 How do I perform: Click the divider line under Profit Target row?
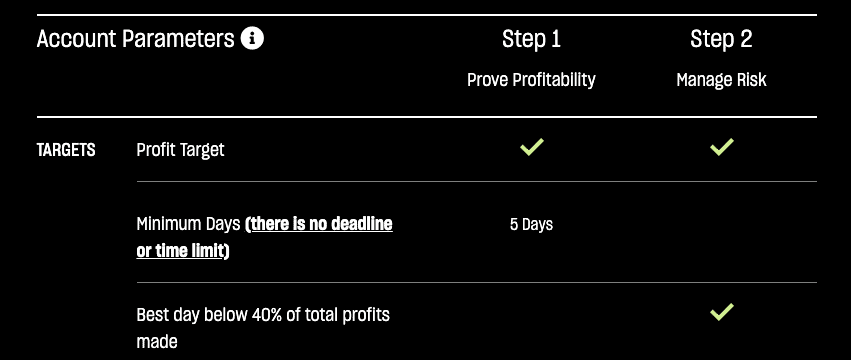tap(477, 181)
